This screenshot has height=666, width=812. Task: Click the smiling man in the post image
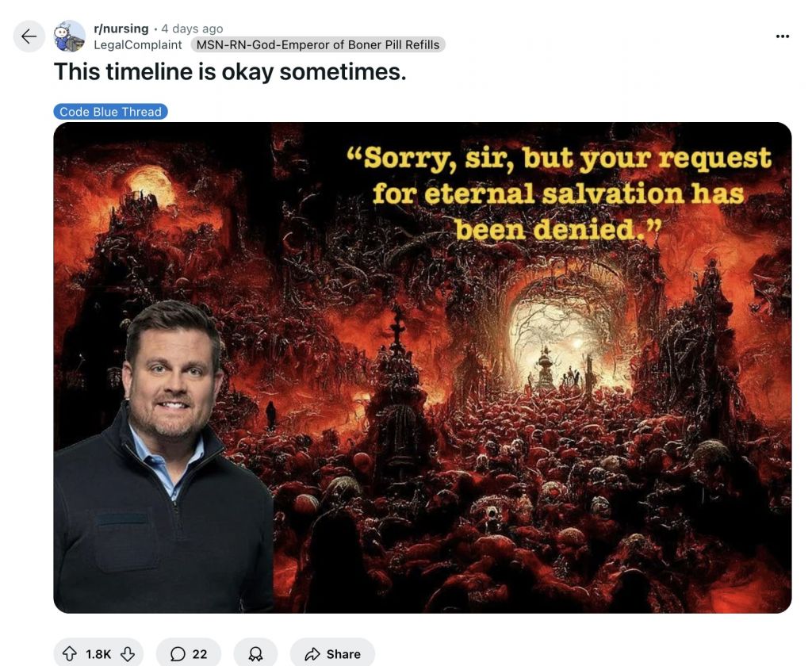point(163,457)
